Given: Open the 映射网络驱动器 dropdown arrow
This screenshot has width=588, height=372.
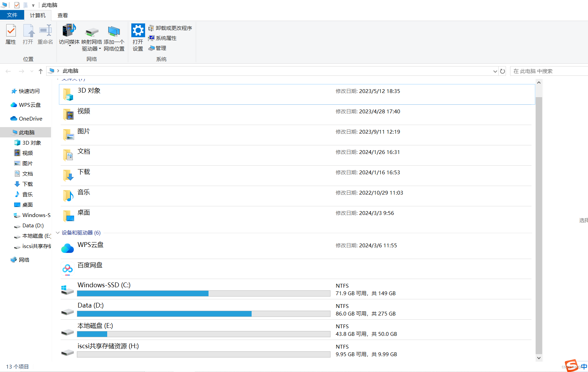Looking at the screenshot, I should pyautogui.click(x=100, y=49).
